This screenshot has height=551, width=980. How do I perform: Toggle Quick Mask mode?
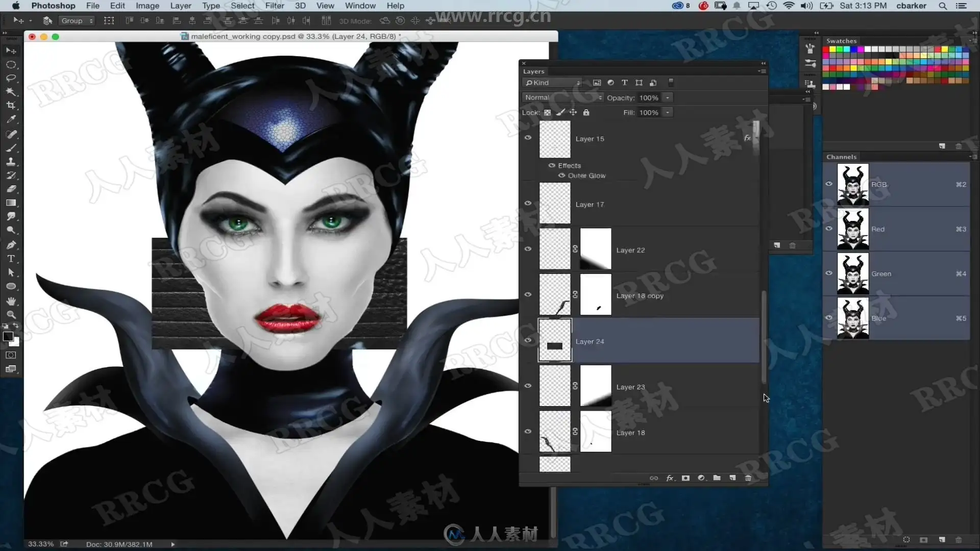click(11, 355)
